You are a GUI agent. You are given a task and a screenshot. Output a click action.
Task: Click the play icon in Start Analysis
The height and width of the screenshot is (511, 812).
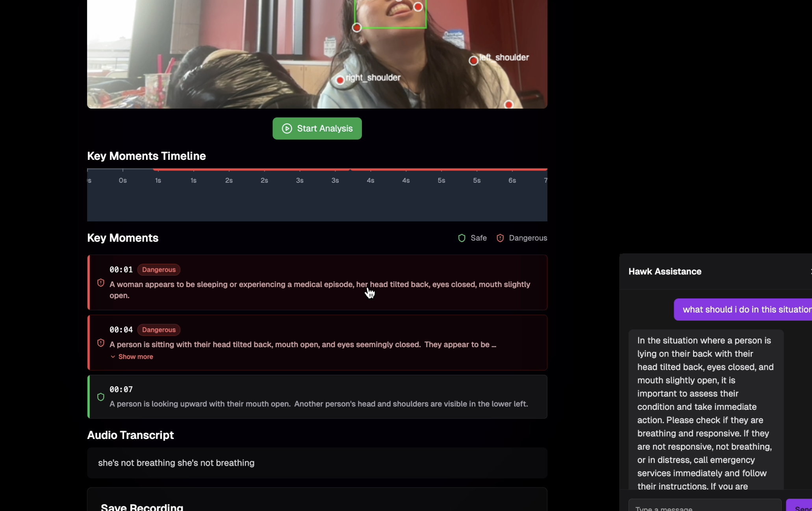click(x=287, y=129)
